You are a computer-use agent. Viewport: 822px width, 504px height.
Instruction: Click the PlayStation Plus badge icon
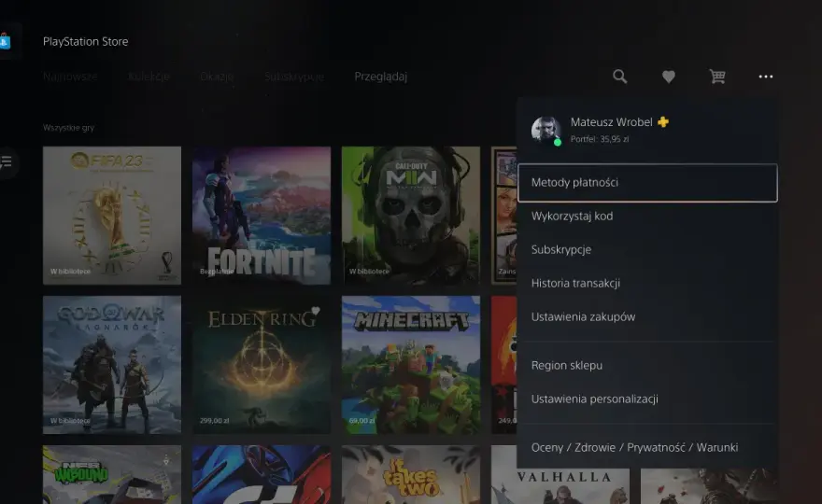pyautogui.click(x=663, y=122)
